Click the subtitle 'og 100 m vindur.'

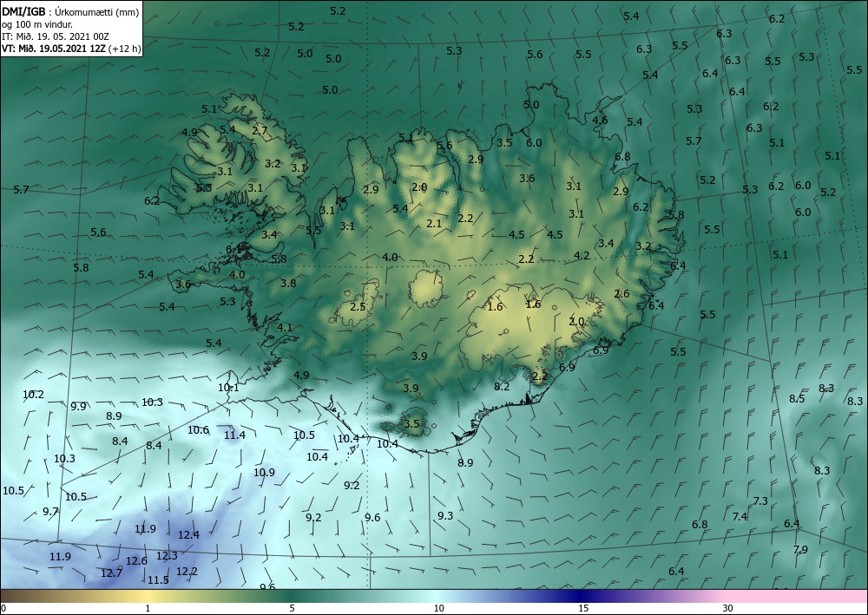point(37,24)
